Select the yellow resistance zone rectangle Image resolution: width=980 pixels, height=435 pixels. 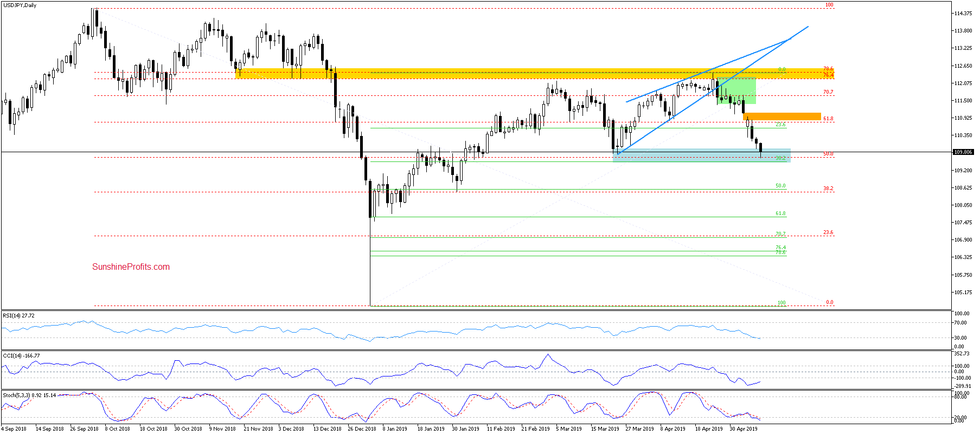point(535,74)
